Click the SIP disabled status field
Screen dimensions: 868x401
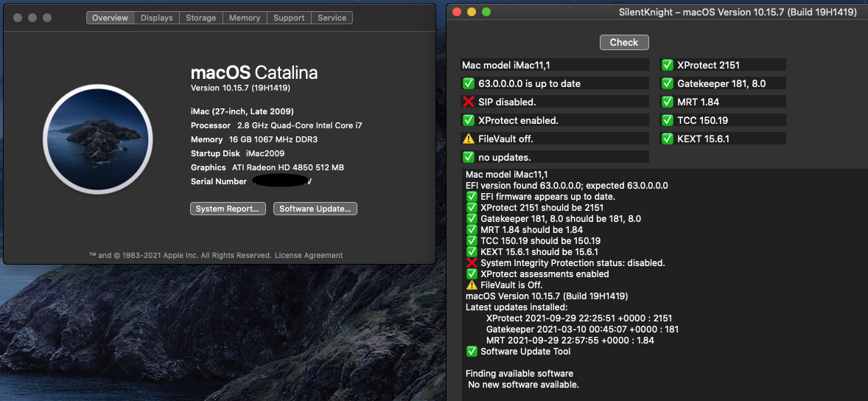coord(555,102)
